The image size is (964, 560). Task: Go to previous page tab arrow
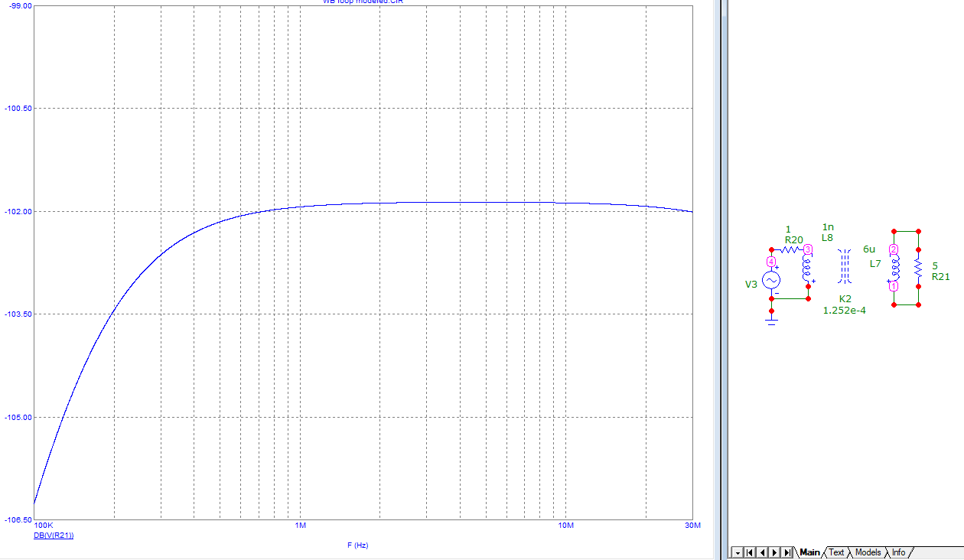pos(763,552)
